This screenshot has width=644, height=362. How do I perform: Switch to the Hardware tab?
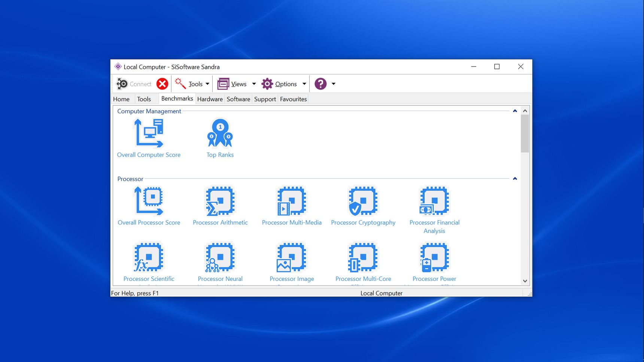pyautogui.click(x=210, y=99)
